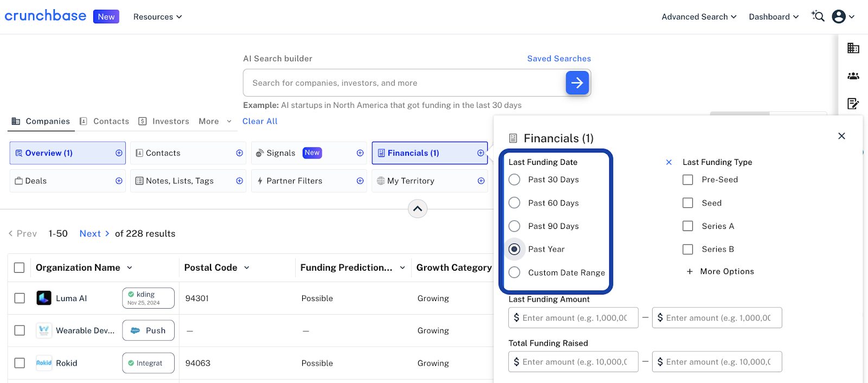Add Partner Filters with its plus icon
Screen dimensions: 868x383
pos(360,181)
